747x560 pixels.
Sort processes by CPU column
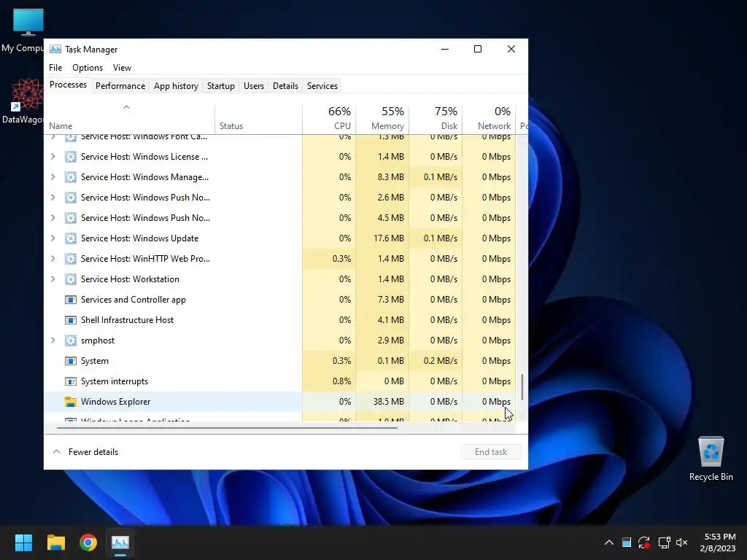[329, 118]
